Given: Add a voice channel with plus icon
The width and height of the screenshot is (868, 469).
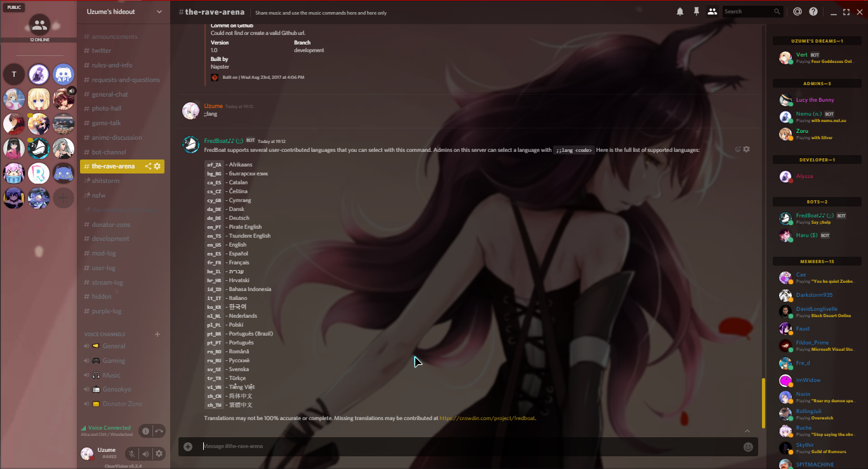Looking at the screenshot, I should (157, 334).
